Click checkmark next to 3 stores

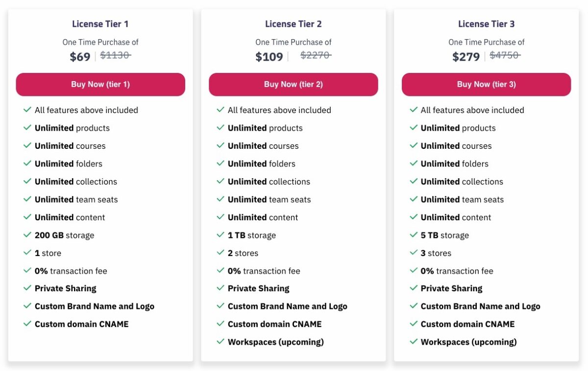point(414,253)
